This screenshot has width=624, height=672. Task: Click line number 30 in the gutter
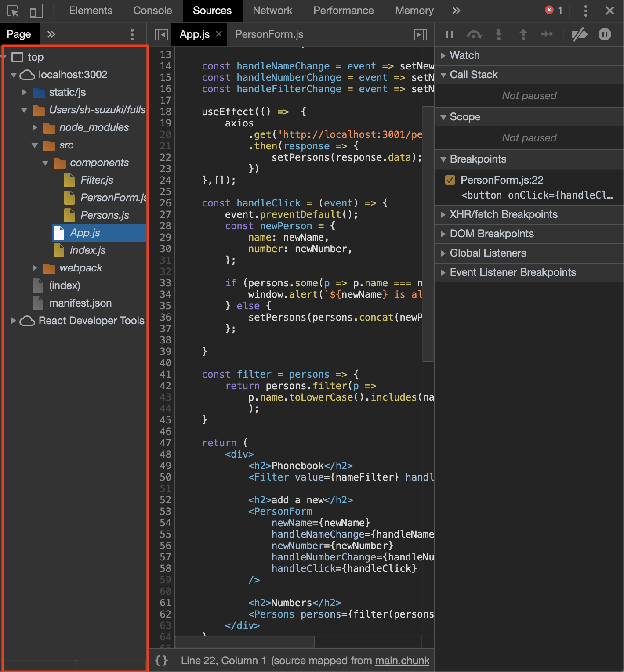point(165,249)
